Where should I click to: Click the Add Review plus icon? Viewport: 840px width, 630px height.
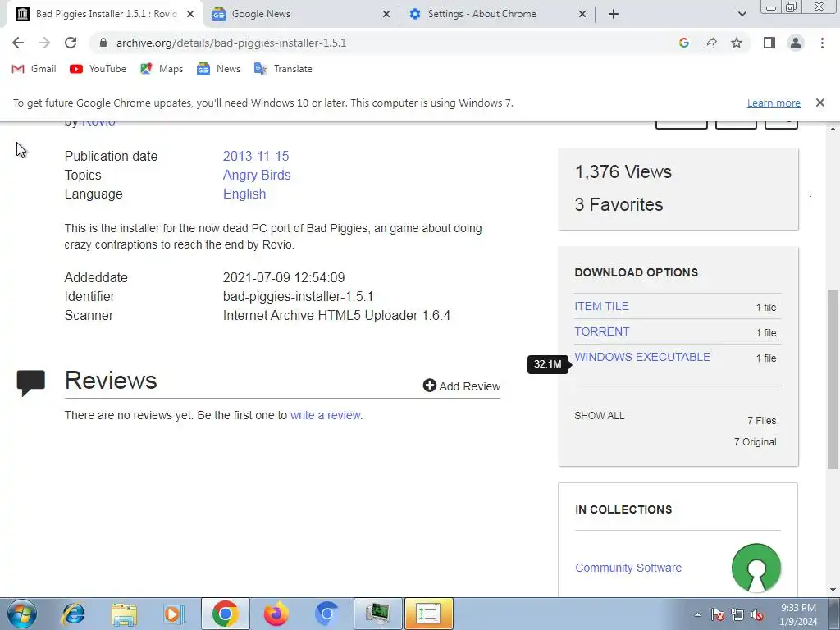point(429,386)
